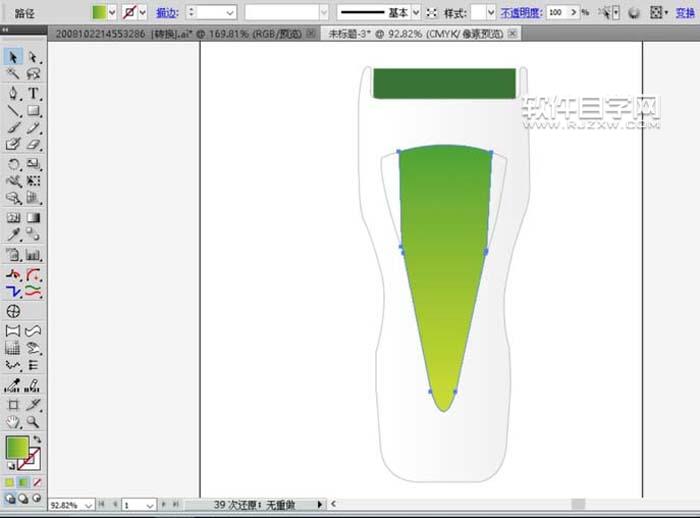The width and height of the screenshot is (700, 518).
Task: Select the Rotate tool
Action: [x=13, y=164]
